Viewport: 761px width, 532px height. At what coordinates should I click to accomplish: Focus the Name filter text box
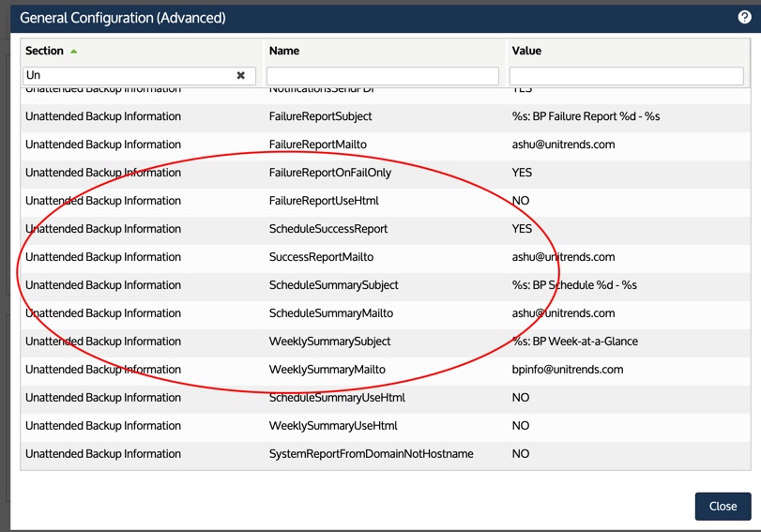pyautogui.click(x=382, y=75)
